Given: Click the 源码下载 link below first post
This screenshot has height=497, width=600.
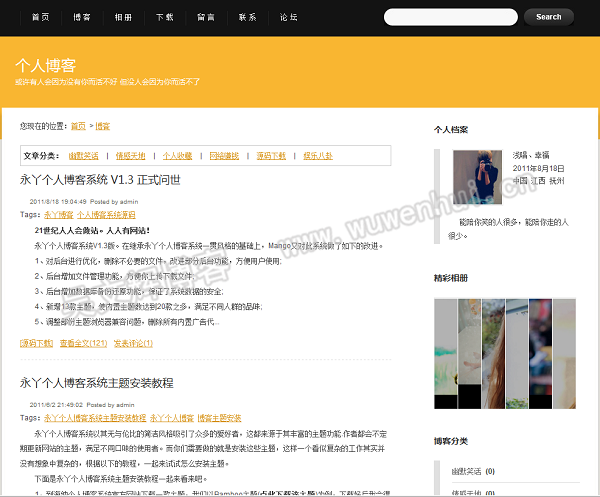Looking at the screenshot, I should [36, 343].
